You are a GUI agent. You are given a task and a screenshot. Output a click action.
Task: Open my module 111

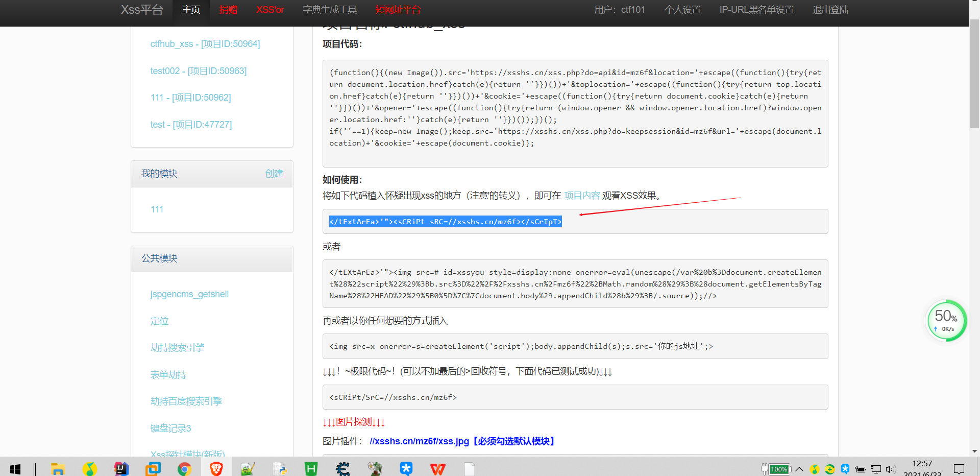pyautogui.click(x=157, y=209)
